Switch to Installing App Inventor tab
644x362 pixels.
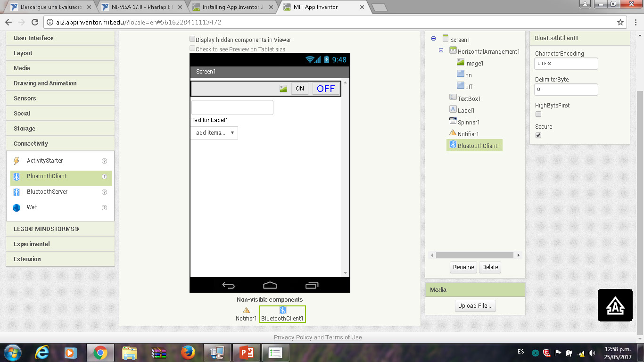(x=233, y=7)
